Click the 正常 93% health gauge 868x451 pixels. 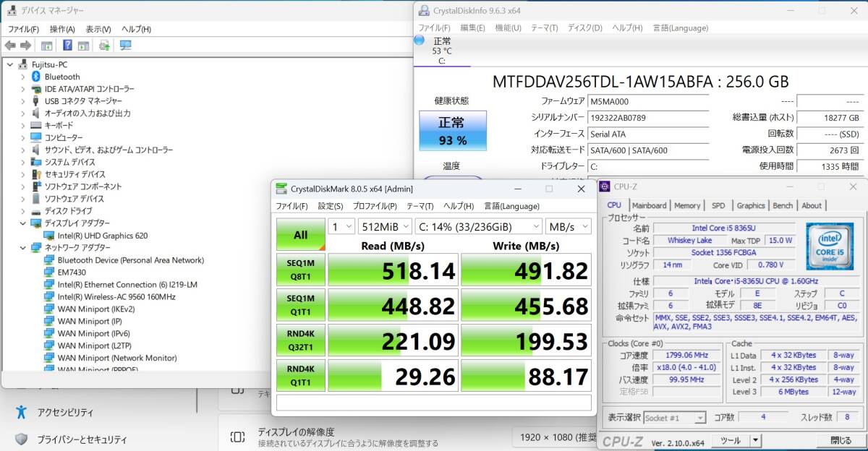pyautogui.click(x=453, y=130)
